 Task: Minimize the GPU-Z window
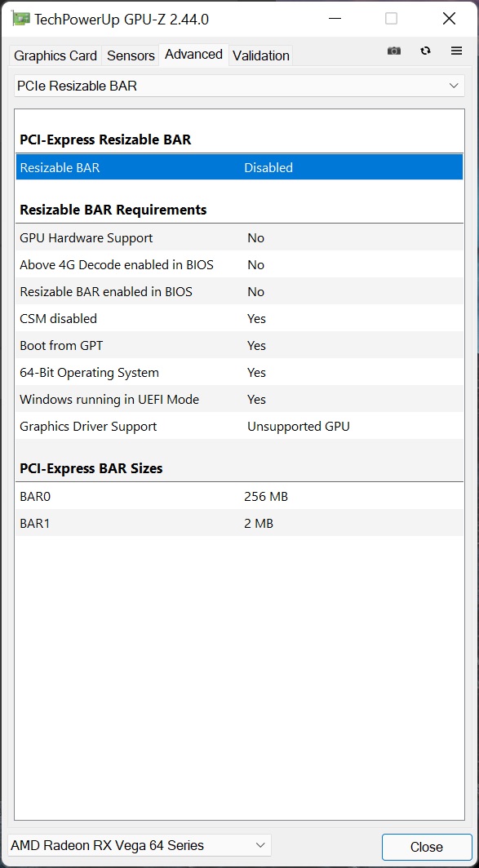[335, 19]
